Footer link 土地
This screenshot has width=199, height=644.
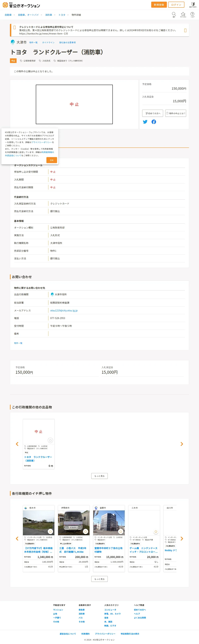[55, 614]
